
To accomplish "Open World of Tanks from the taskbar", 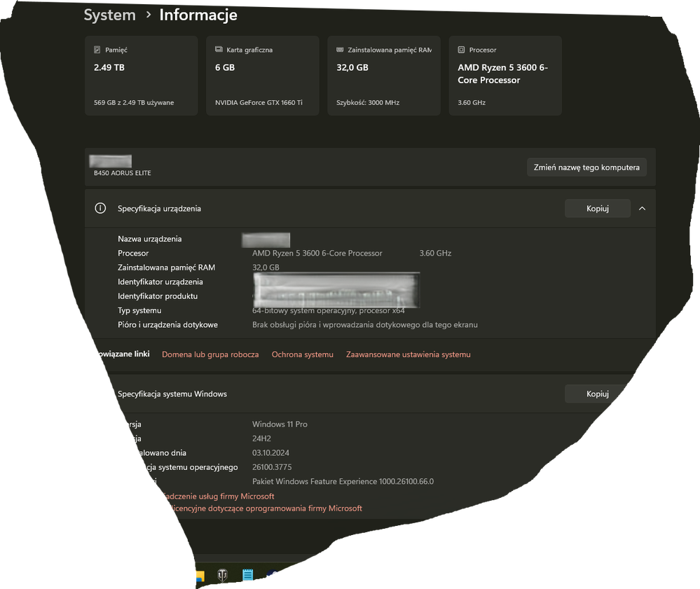I will coord(223,576).
